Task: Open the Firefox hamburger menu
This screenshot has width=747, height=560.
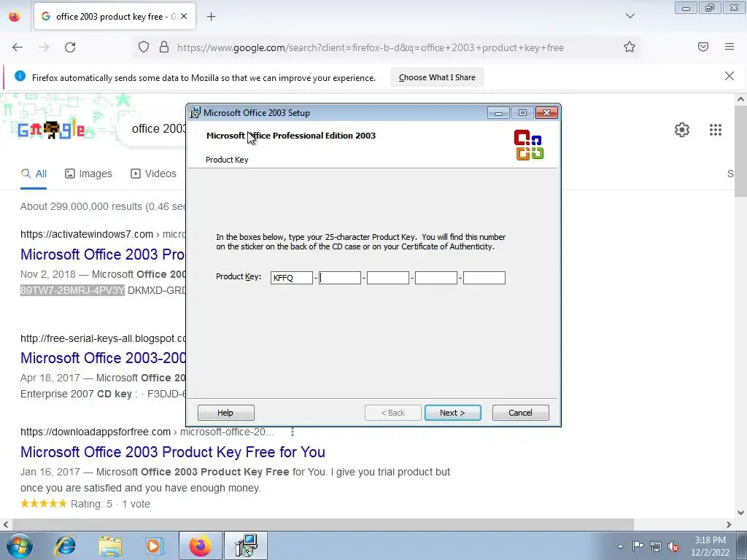Action: 729,47
